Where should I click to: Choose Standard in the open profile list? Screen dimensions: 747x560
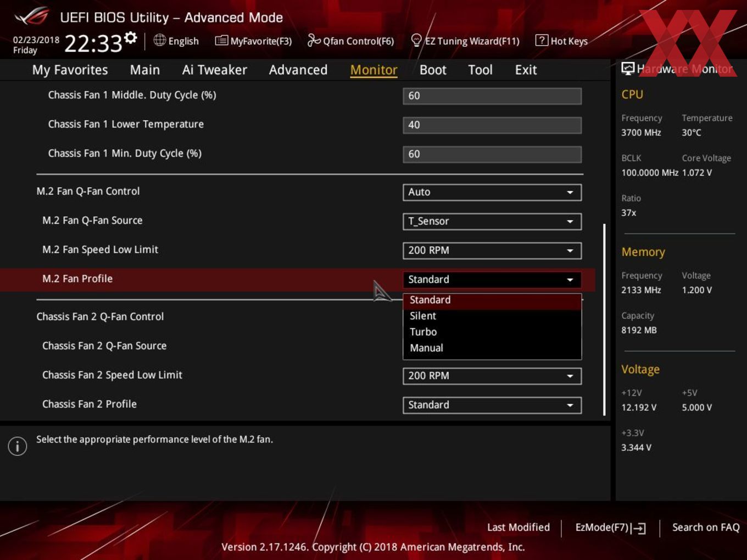coord(492,300)
